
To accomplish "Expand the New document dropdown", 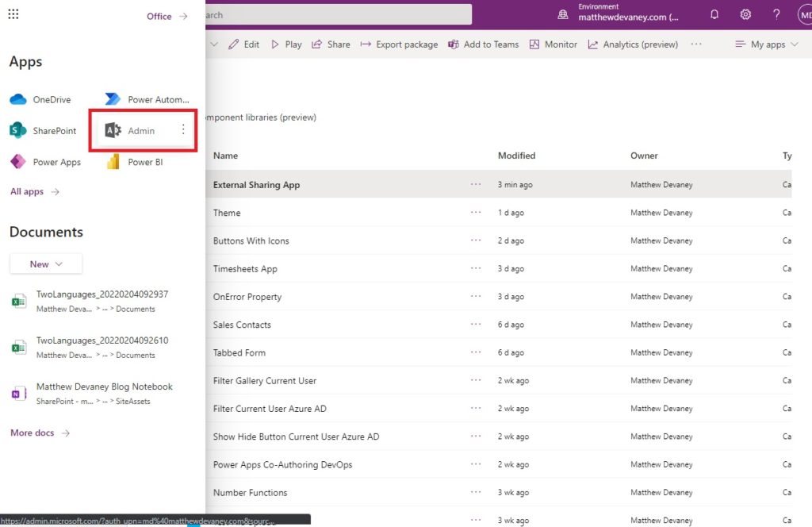I will coord(46,263).
